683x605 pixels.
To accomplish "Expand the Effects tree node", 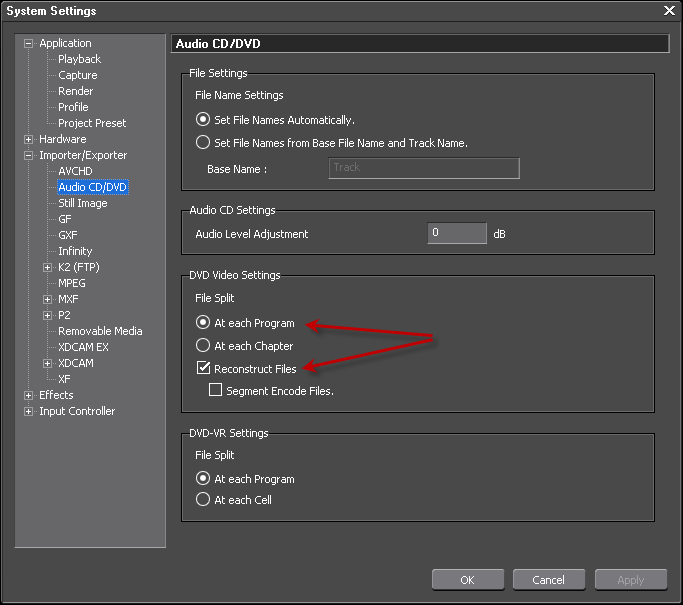I will pyautogui.click(x=28, y=395).
